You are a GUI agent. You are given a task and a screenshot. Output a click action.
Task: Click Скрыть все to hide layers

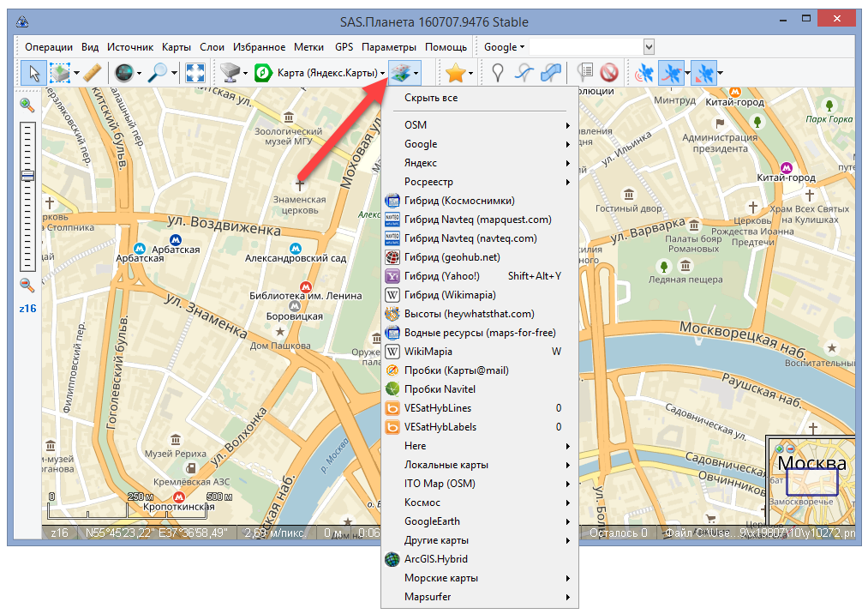[431, 99]
